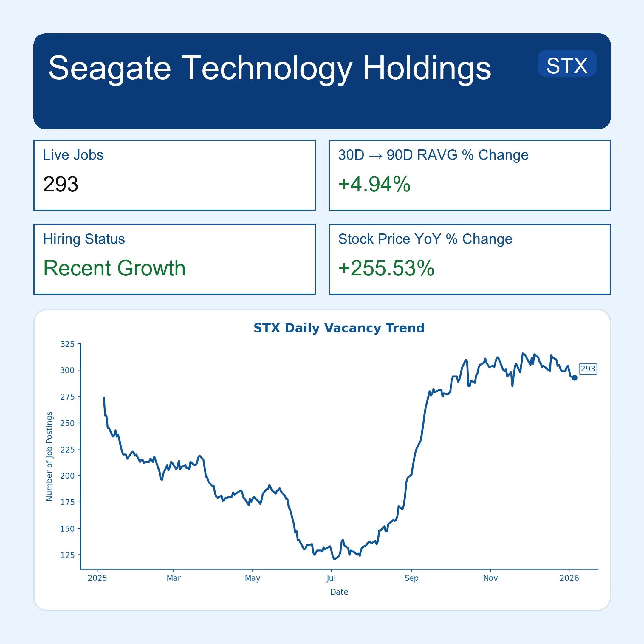Click the Mar tick on the date axis

174,578
